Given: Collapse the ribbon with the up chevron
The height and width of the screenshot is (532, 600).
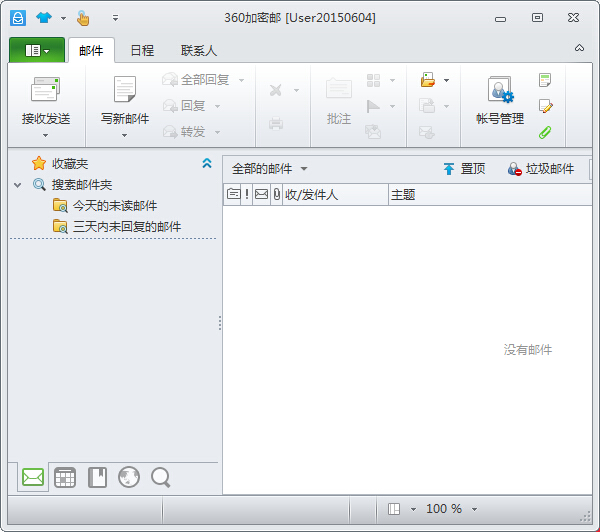Looking at the screenshot, I should [579, 48].
